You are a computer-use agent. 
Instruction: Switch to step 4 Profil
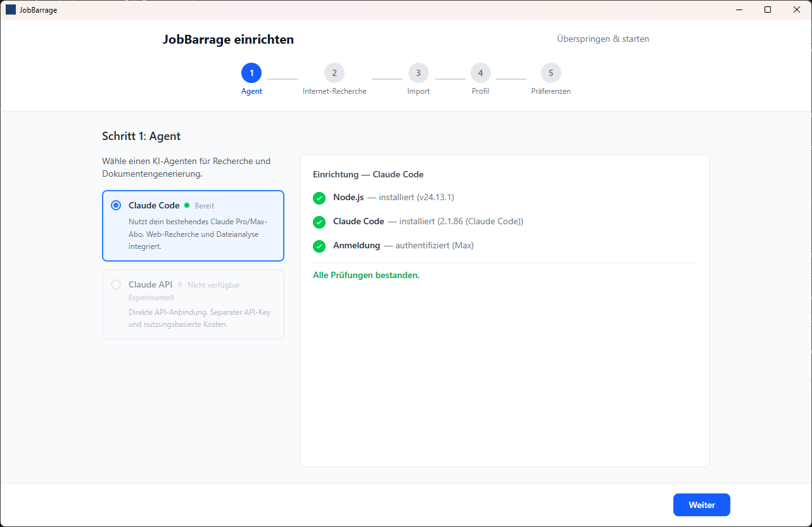(480, 73)
